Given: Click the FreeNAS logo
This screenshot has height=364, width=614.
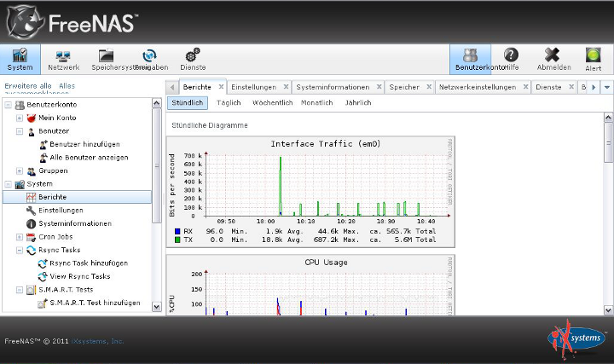Looking at the screenshot, I should (72, 22).
